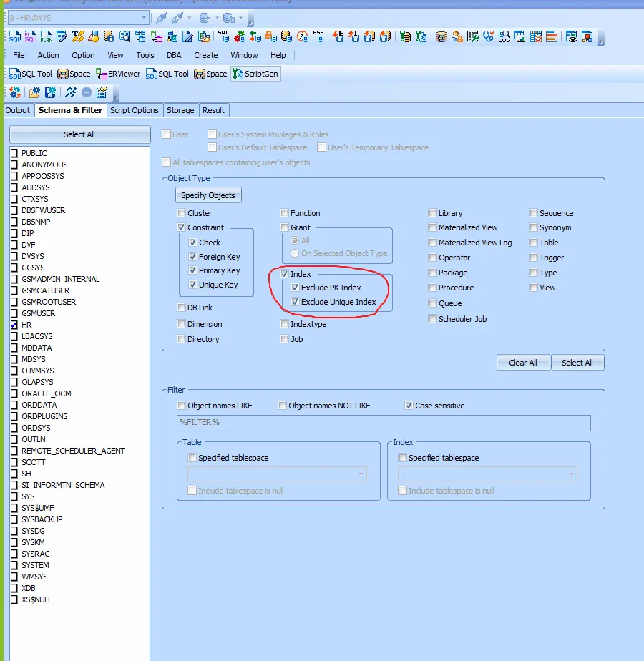This screenshot has width=644, height=661.
Task: Open the Help menu
Action: coord(278,55)
